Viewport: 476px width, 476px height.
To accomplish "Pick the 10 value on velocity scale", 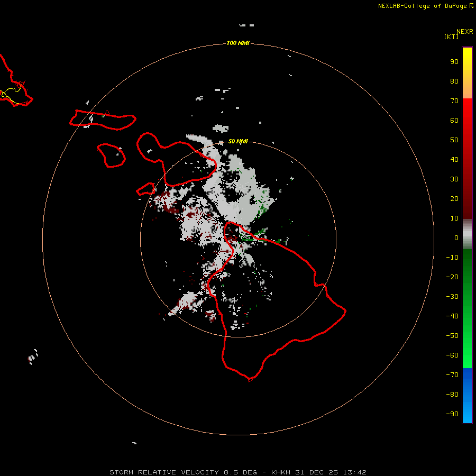I will [454, 218].
